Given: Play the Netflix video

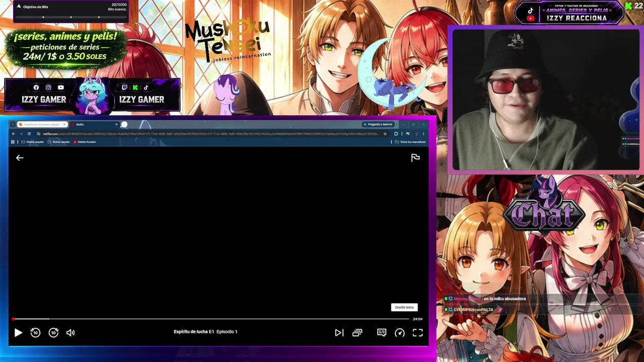Looking at the screenshot, I should [x=18, y=332].
